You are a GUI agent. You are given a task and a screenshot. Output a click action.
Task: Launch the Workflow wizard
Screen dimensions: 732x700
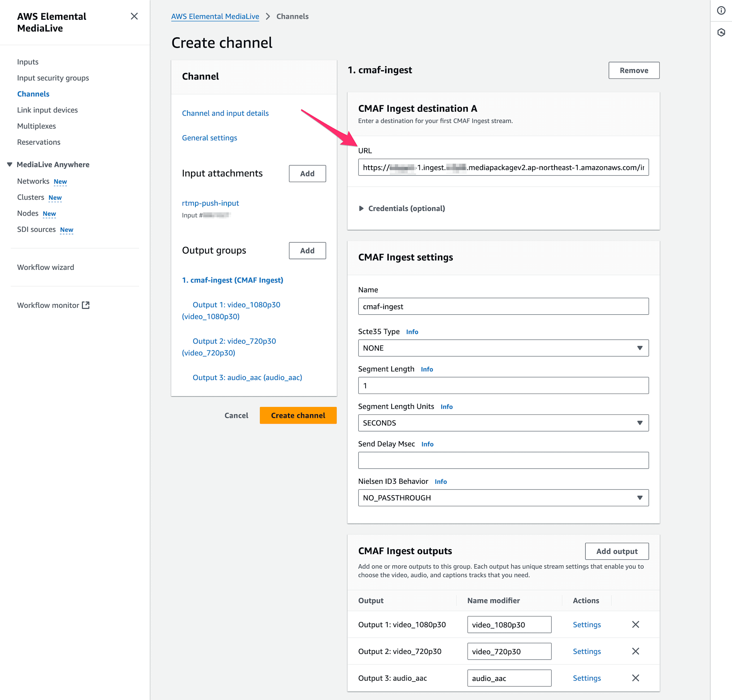(x=45, y=267)
